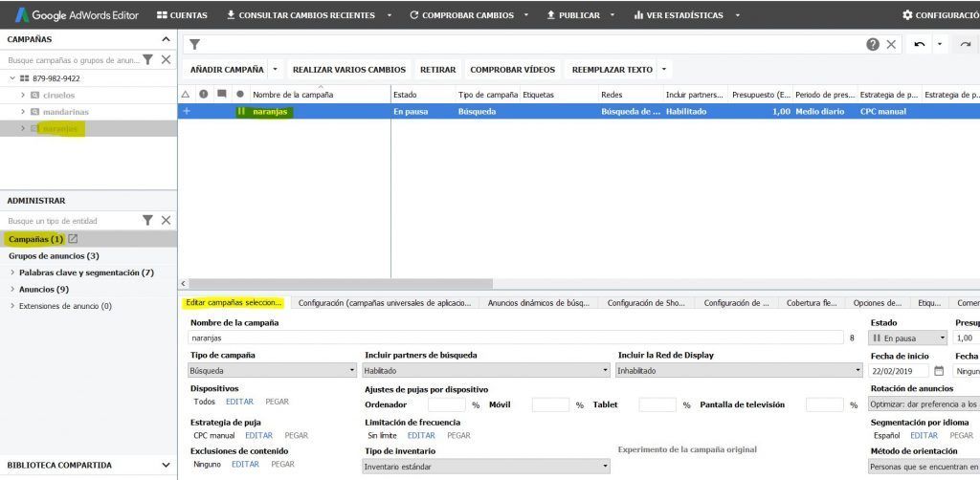
Task: Clear the main filter bar
Action: pyautogui.click(x=891, y=44)
